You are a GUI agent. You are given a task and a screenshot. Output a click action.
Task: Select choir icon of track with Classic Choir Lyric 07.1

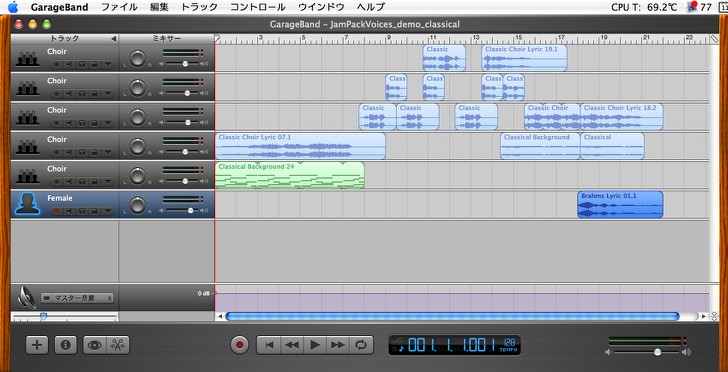coord(27,147)
